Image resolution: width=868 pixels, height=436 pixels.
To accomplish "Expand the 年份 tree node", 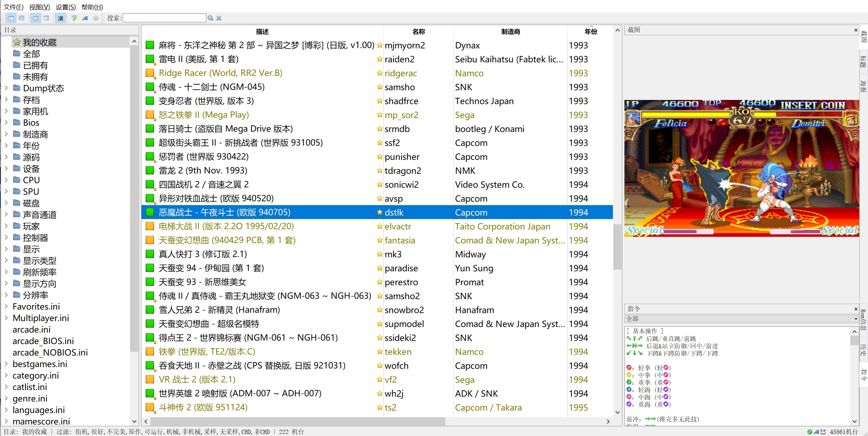I will [x=6, y=146].
